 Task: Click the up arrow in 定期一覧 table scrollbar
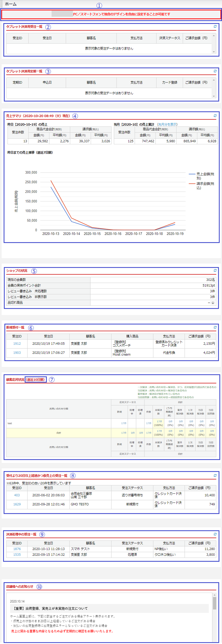pyautogui.click(x=214, y=80)
